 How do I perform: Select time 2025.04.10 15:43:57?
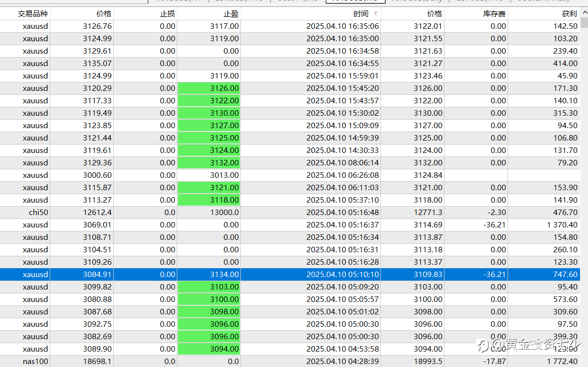point(343,100)
